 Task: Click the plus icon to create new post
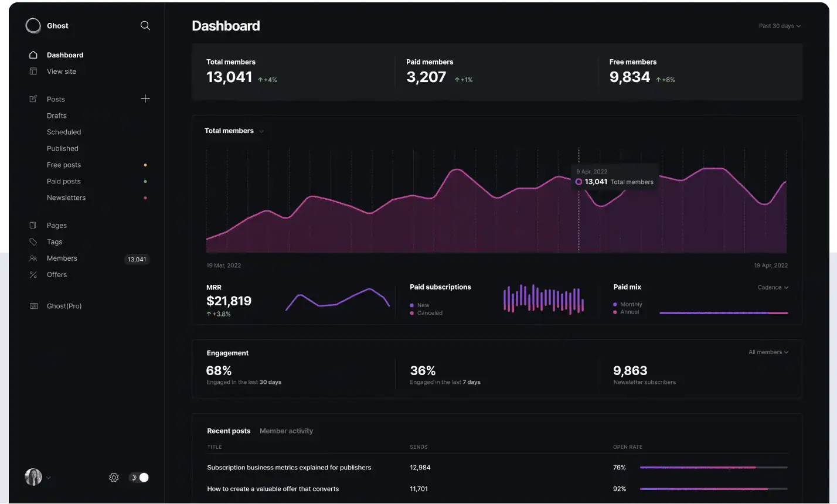(145, 99)
